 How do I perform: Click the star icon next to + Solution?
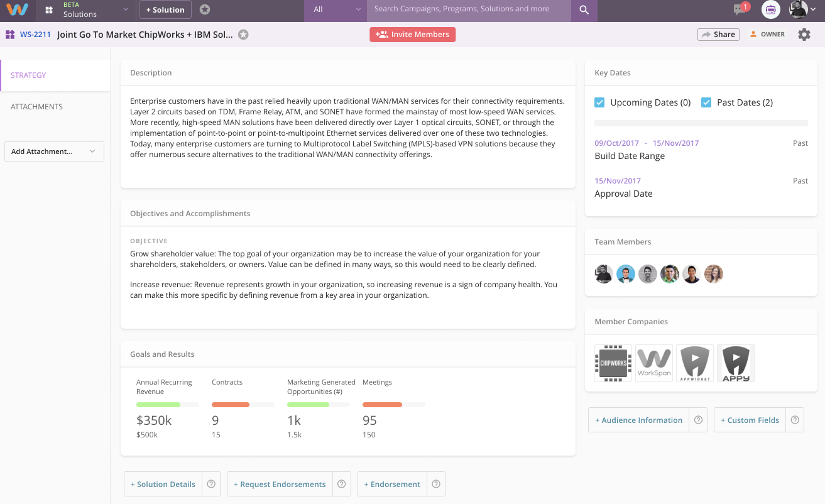[204, 9]
